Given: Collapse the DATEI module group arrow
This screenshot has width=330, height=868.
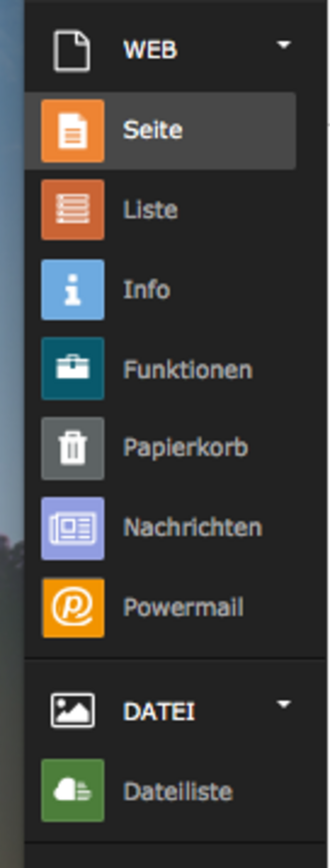Looking at the screenshot, I should [x=284, y=704].
